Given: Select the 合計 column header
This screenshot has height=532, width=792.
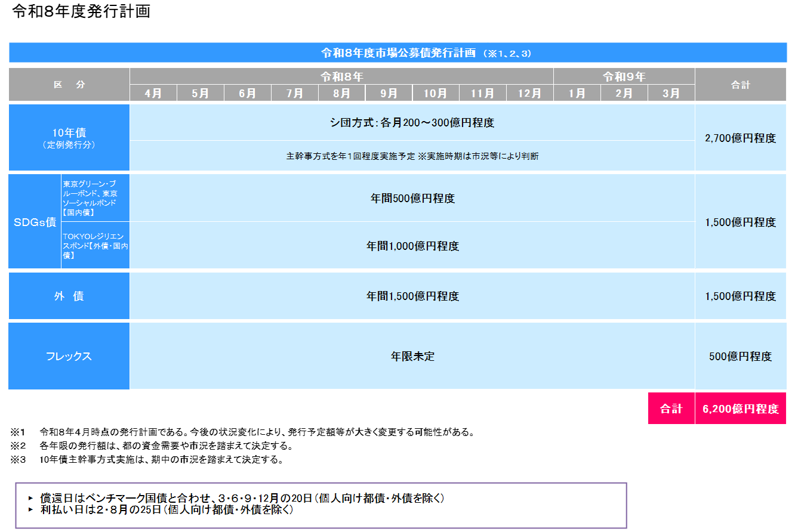Looking at the screenshot, I should [x=742, y=84].
